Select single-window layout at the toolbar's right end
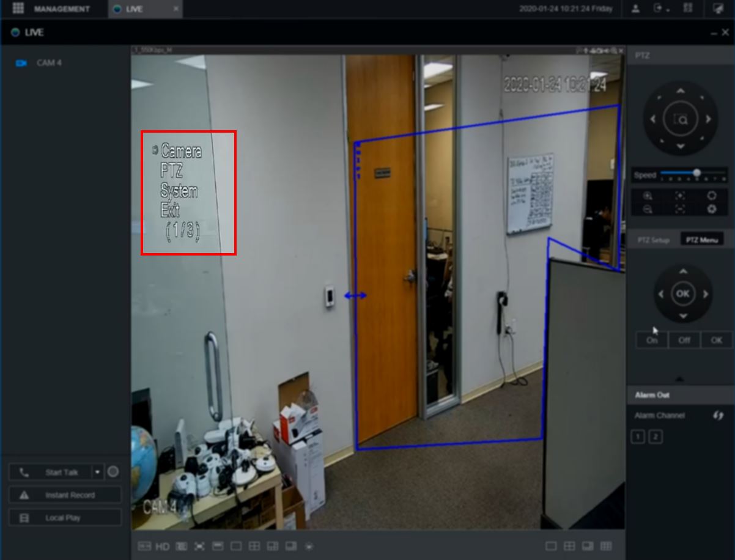This screenshot has width=735, height=560. point(551,547)
